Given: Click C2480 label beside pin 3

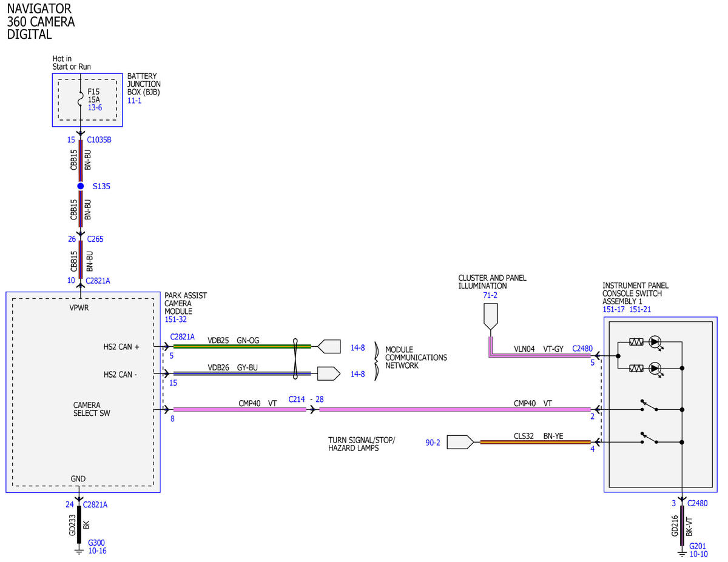Looking at the screenshot, I should (x=698, y=503).
